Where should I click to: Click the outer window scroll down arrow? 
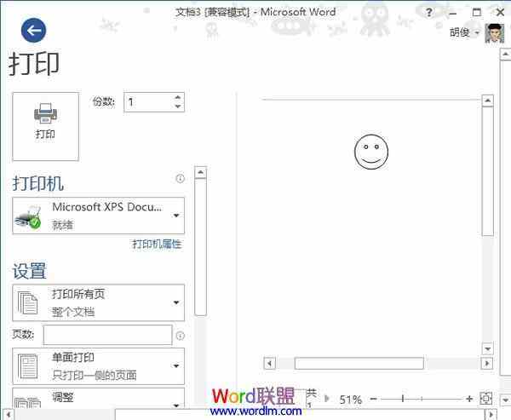point(505,400)
